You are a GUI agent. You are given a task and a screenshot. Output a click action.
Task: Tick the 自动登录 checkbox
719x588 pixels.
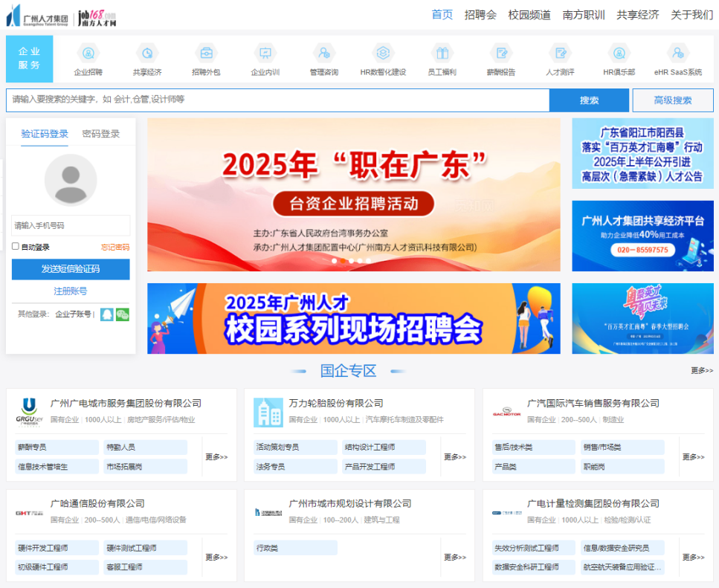pos(15,247)
